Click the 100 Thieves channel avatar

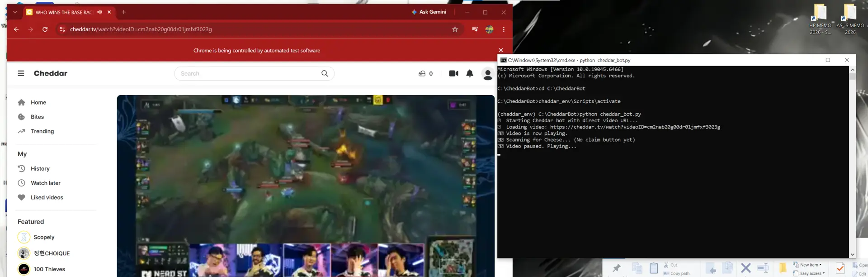tap(24, 269)
